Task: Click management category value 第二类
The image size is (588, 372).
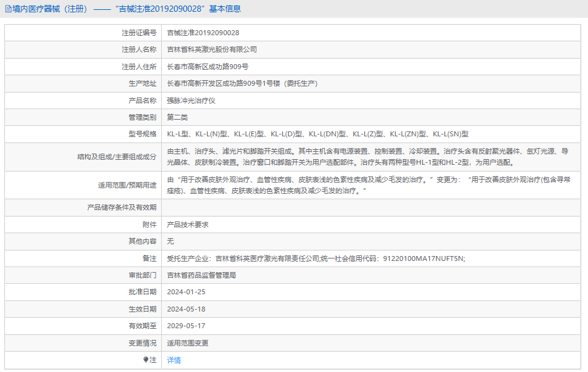Action: pos(177,117)
